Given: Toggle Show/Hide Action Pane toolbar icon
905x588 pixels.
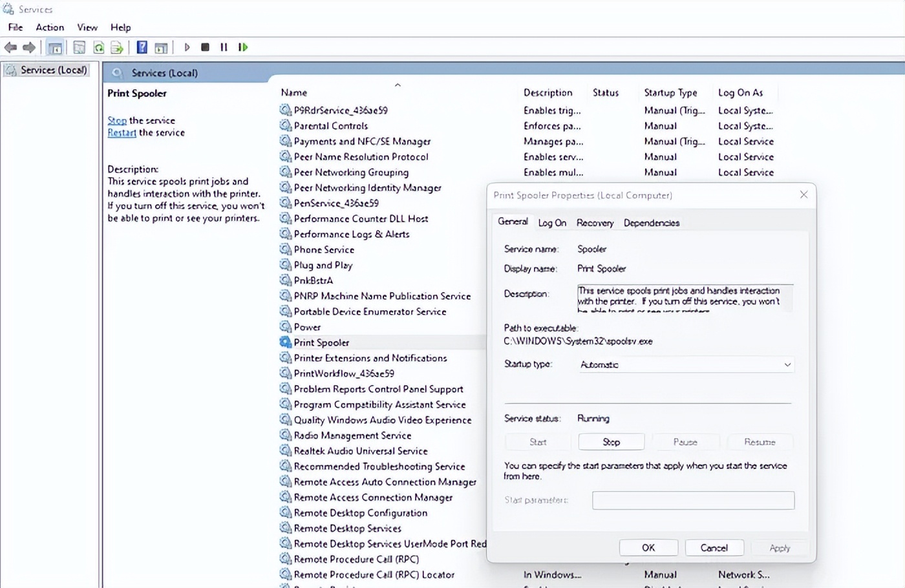Looking at the screenshot, I should coord(161,47).
